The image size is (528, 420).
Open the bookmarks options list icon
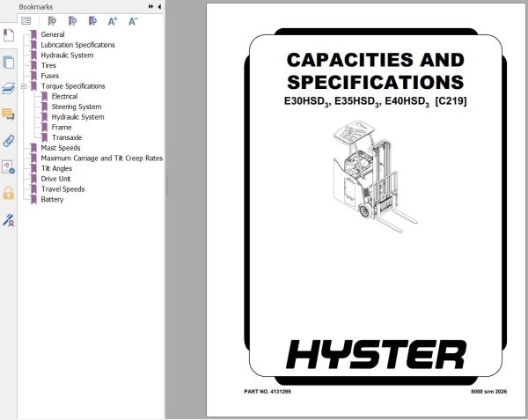[x=26, y=21]
